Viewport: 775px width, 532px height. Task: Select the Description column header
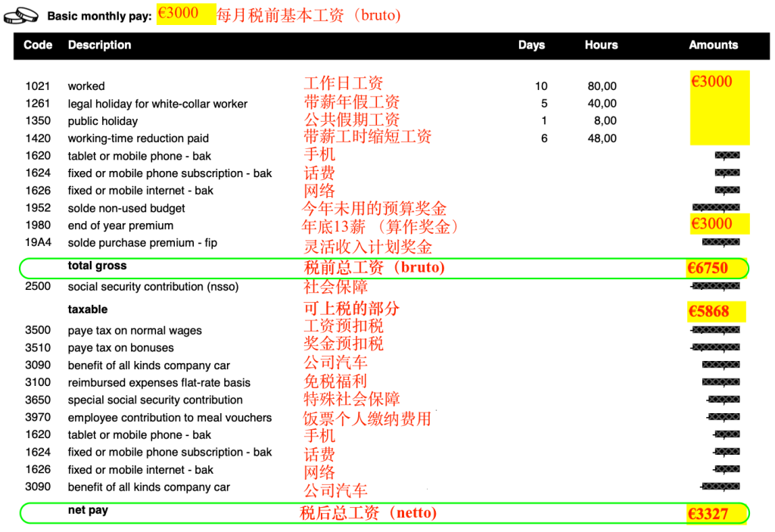99,45
